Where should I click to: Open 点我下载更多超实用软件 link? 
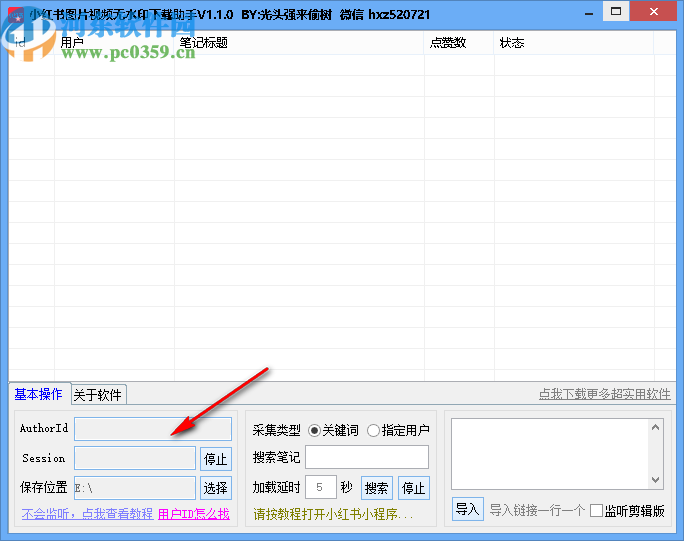(605, 394)
